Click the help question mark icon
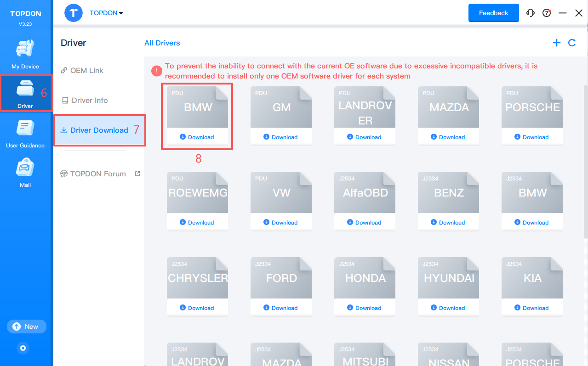588x366 pixels. [547, 13]
